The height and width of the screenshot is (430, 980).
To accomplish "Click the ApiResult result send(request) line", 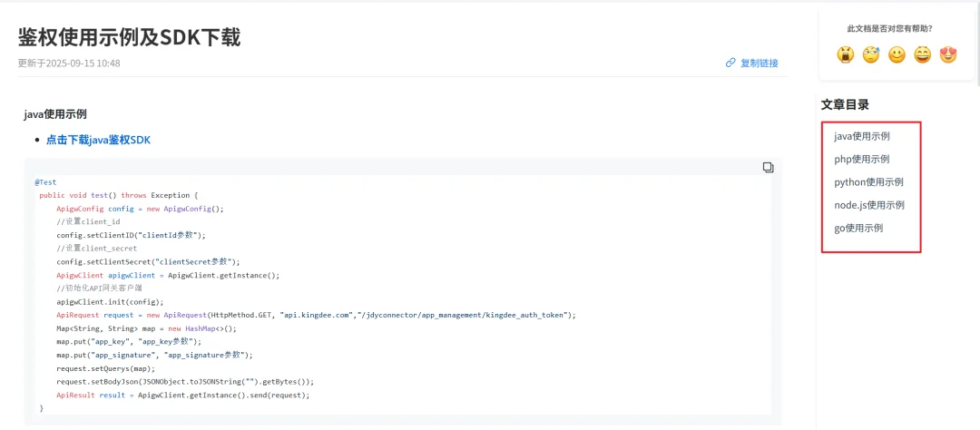I will coord(183,395).
